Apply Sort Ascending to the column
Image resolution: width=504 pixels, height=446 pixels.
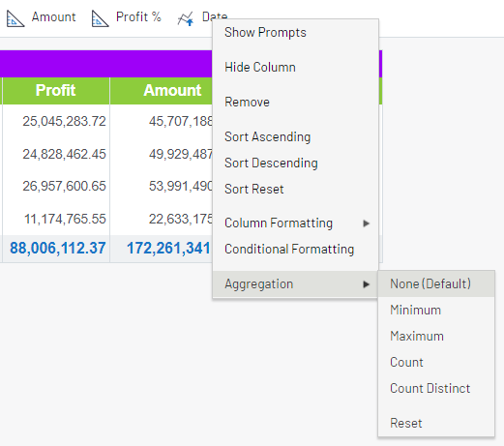point(267,136)
